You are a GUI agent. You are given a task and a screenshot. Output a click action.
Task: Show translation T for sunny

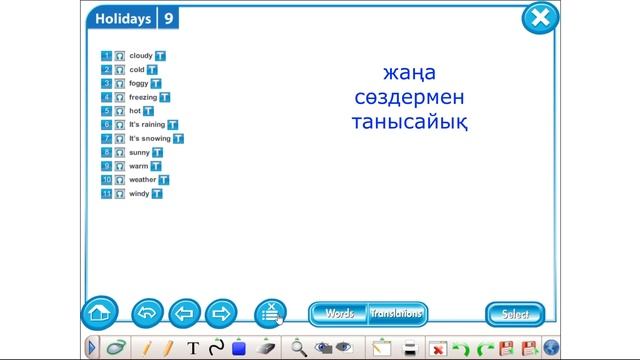(158, 152)
